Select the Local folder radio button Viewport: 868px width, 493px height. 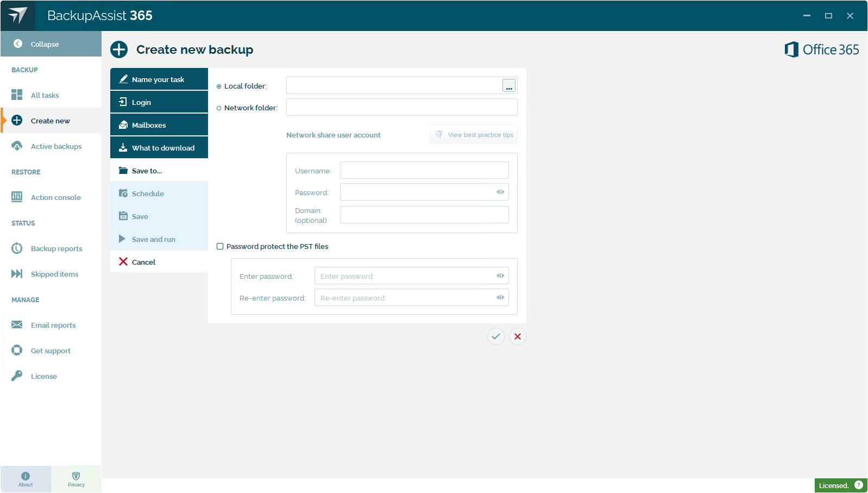click(219, 86)
